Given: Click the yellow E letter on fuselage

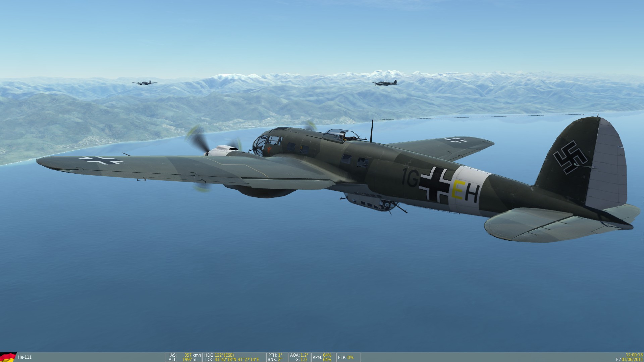Looking at the screenshot, I should [x=458, y=191].
